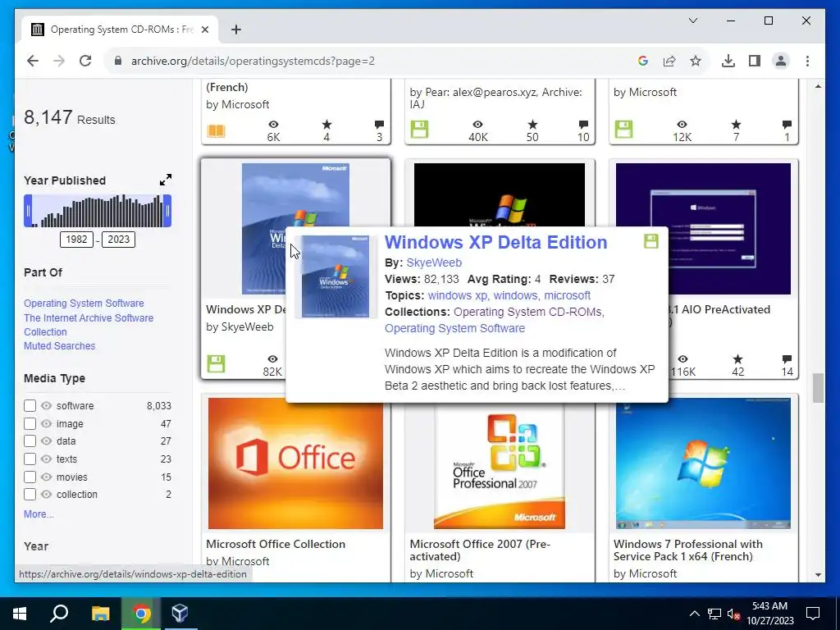Click the reviews icon on the Pear card
The height and width of the screenshot is (630, 840).
click(583, 125)
